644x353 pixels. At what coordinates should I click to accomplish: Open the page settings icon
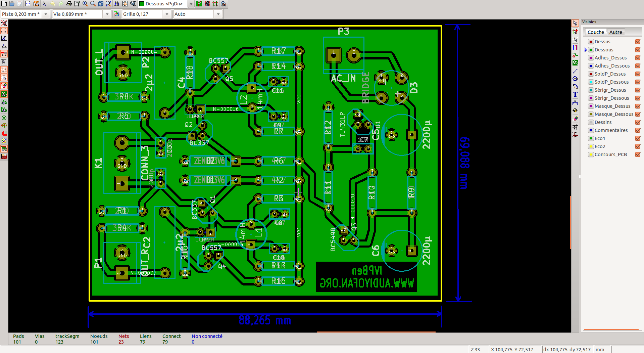coord(28,4)
